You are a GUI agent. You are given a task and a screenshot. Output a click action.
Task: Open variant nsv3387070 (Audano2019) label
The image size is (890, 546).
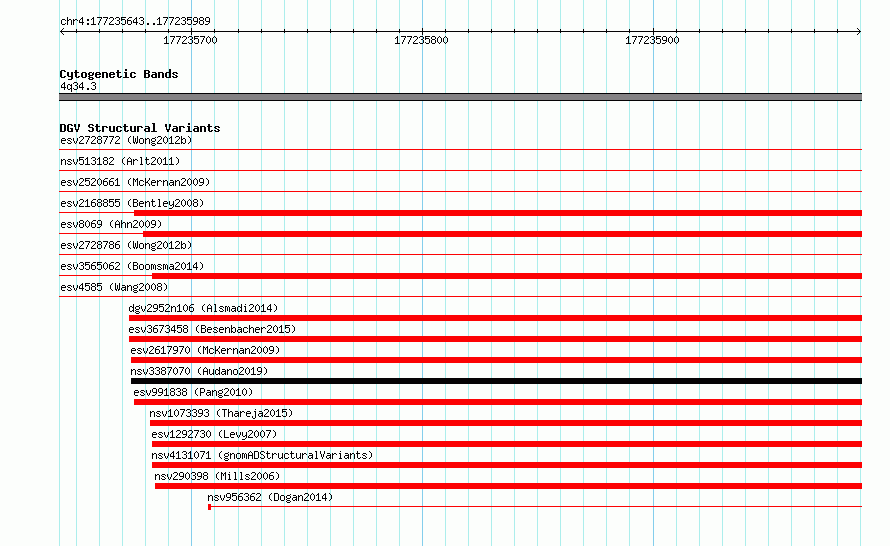199,371
